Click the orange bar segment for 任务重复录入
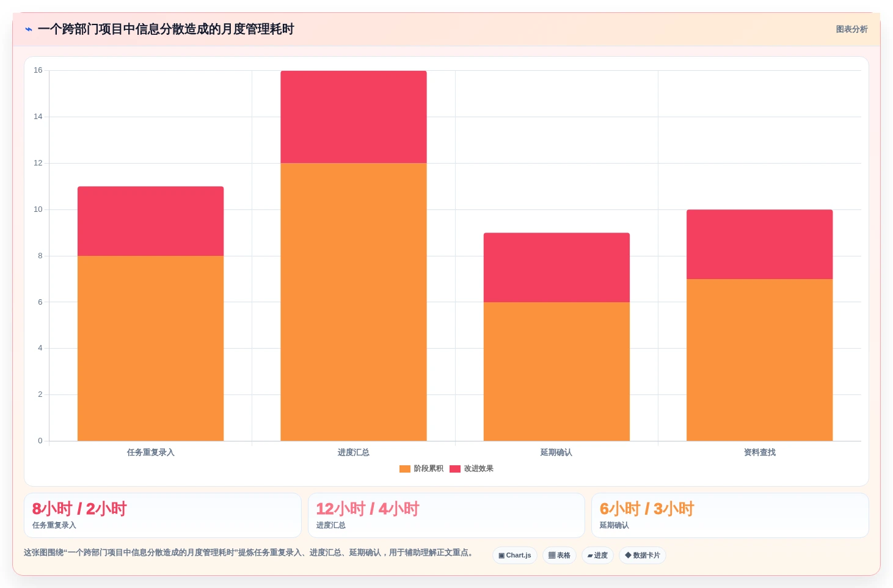The height and width of the screenshot is (588, 893). (x=150, y=348)
